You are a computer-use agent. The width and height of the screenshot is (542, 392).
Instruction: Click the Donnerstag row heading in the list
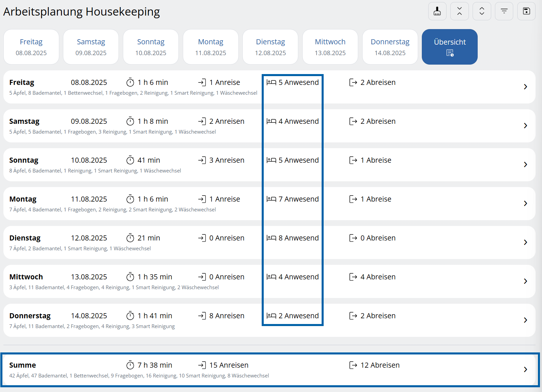point(30,316)
